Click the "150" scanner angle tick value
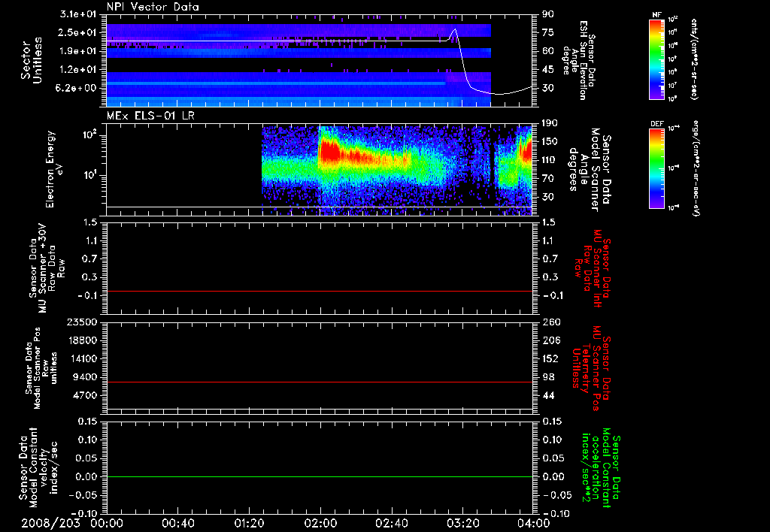The height and width of the screenshot is (532, 770). coord(550,141)
